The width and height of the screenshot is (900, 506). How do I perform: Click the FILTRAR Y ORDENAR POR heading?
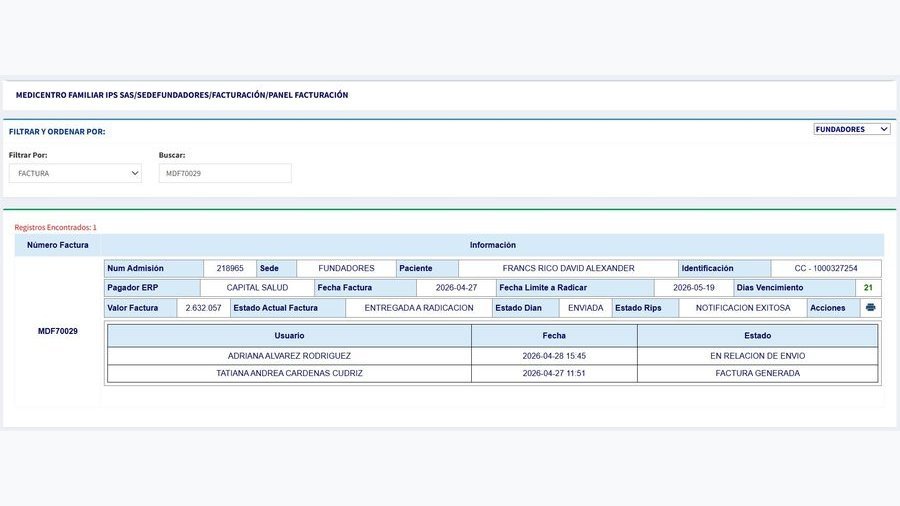57,131
